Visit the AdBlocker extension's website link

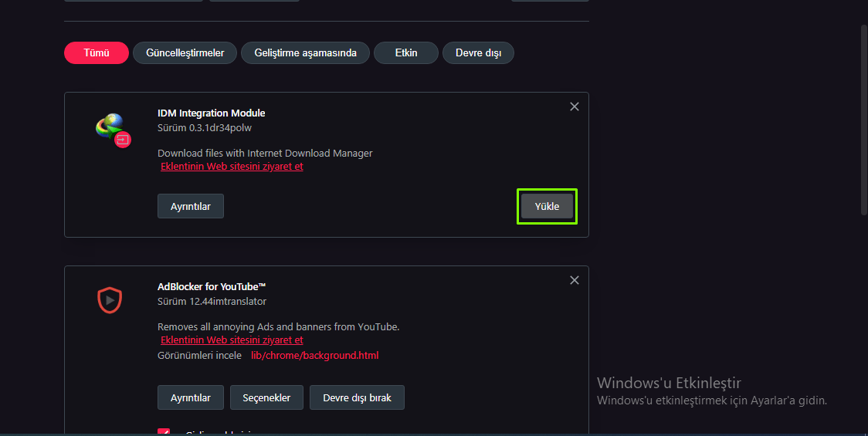tap(232, 340)
